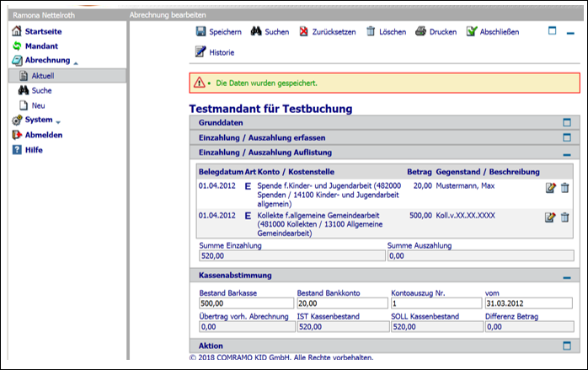Click the Differenz Betrag field
The image size is (588, 370).
(x=530, y=327)
